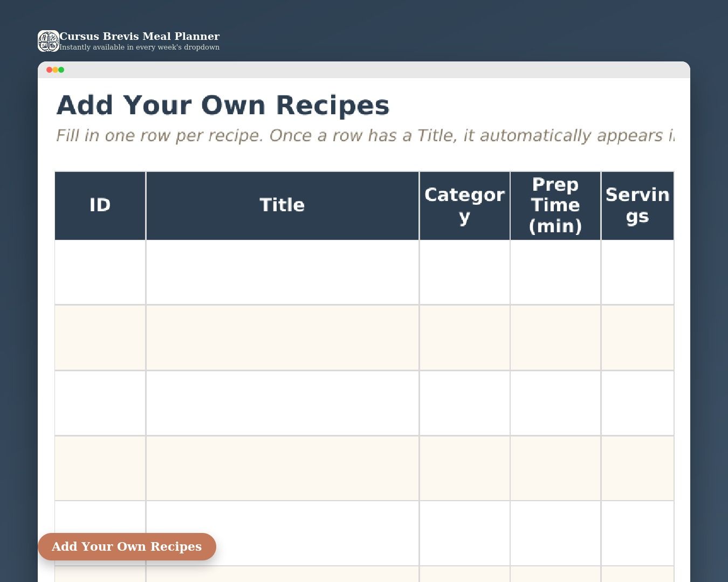Select the Category column header

[x=465, y=205]
